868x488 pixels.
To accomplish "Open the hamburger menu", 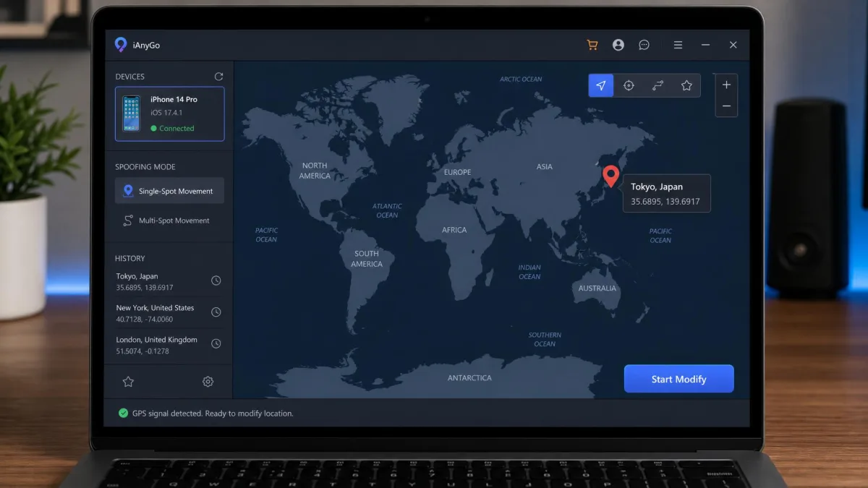I will [x=678, y=45].
